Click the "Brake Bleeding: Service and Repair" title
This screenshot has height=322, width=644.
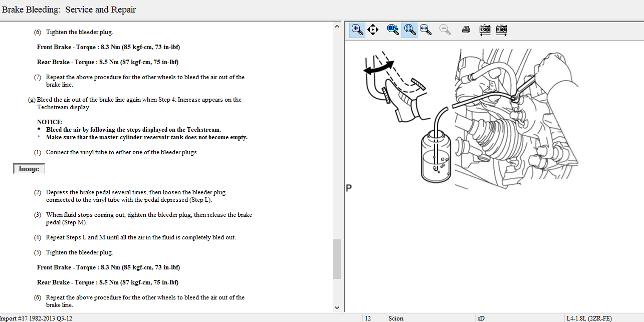pyautogui.click(x=69, y=10)
